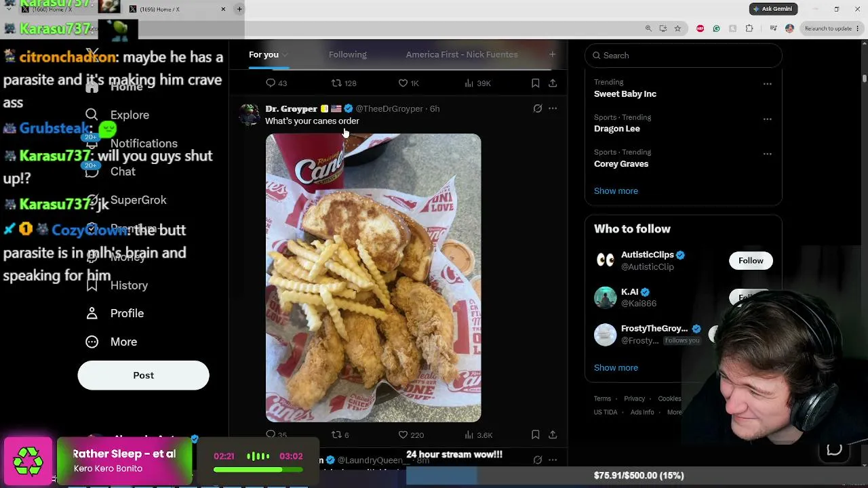Open Dr. Groyper's profile avatar
The width and height of the screenshot is (868, 488).
click(249, 114)
